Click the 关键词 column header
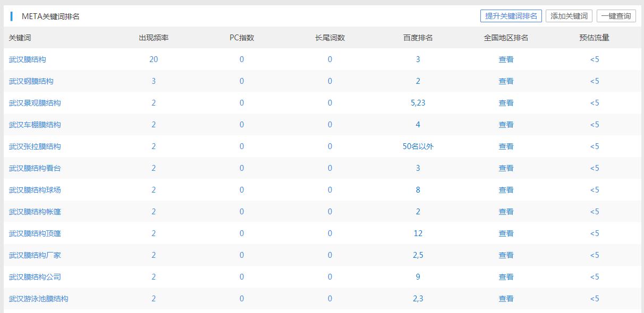The height and width of the screenshot is (313, 644). click(20, 38)
